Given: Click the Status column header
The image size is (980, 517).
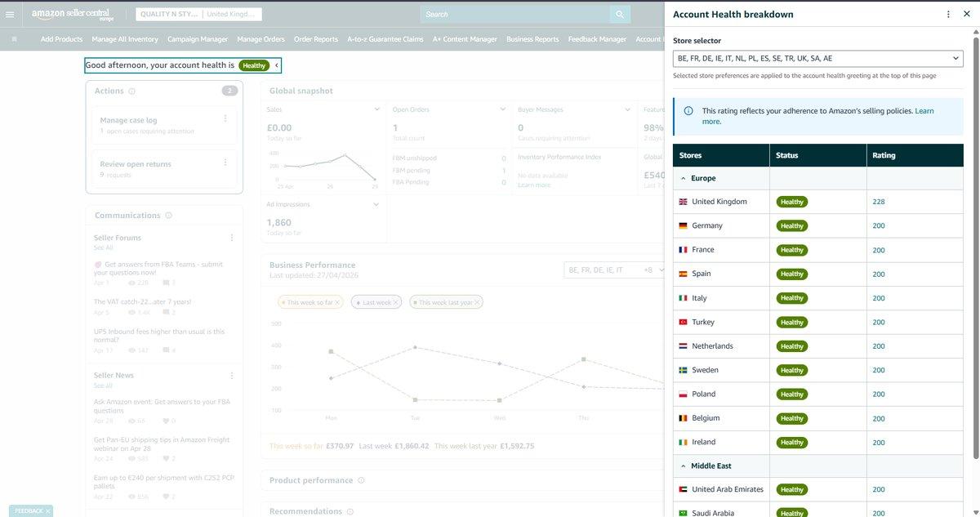Looking at the screenshot, I should tap(817, 155).
